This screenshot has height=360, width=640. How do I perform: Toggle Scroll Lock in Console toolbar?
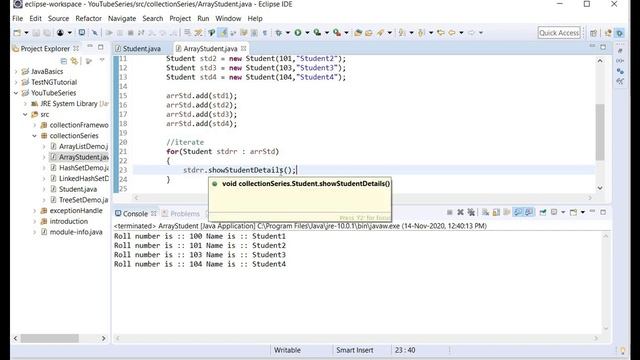496,212
